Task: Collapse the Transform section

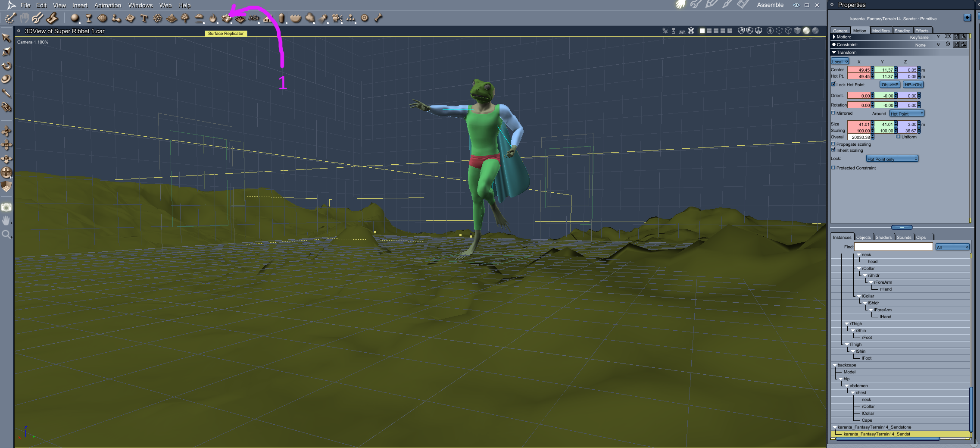Action: pyautogui.click(x=834, y=52)
